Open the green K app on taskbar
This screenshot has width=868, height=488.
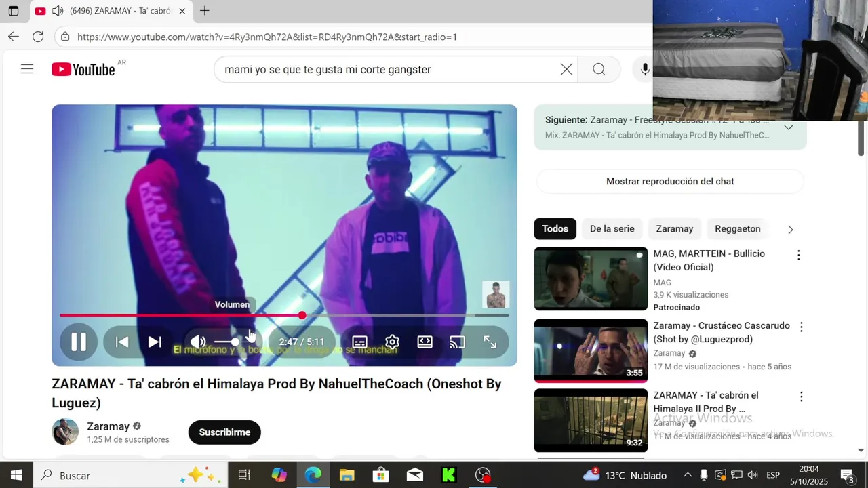pyautogui.click(x=448, y=475)
